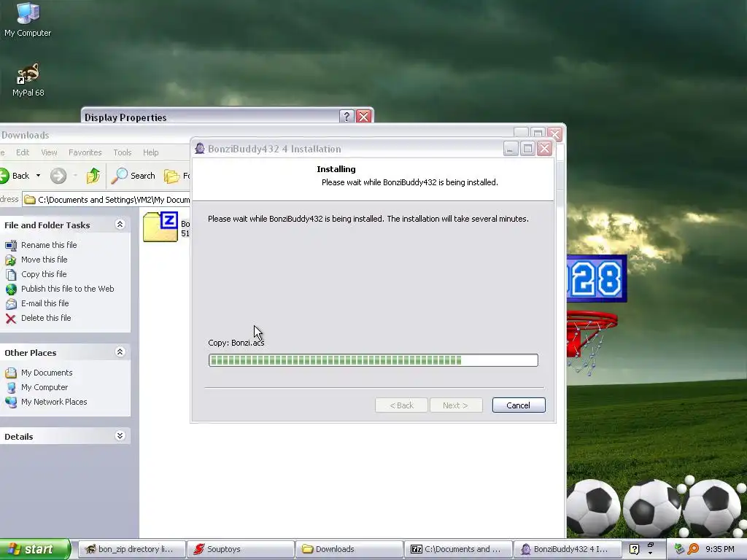
Task: Click the blue scoreboard showing 28
Action: tap(597, 279)
